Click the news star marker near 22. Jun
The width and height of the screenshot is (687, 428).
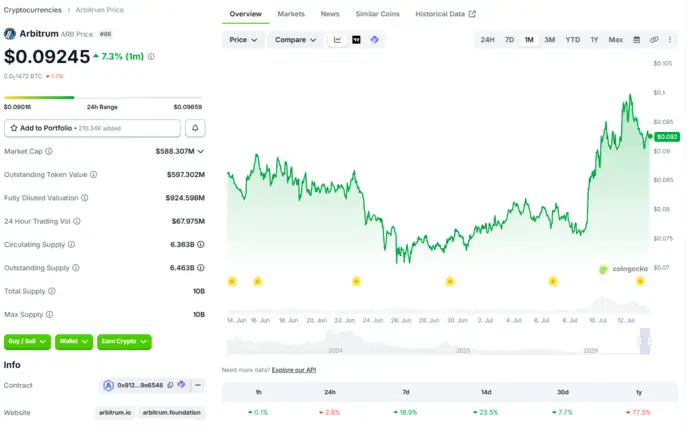356,281
